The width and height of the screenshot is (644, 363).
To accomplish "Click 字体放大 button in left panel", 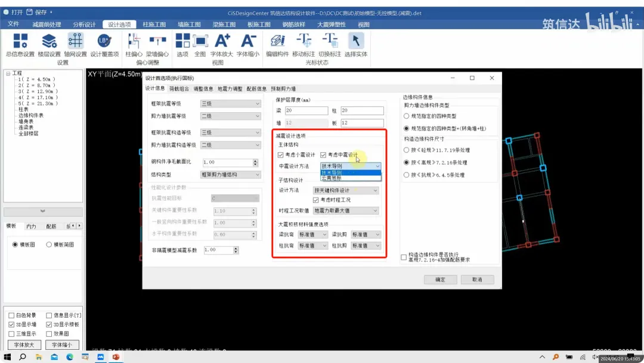I will point(24,345).
